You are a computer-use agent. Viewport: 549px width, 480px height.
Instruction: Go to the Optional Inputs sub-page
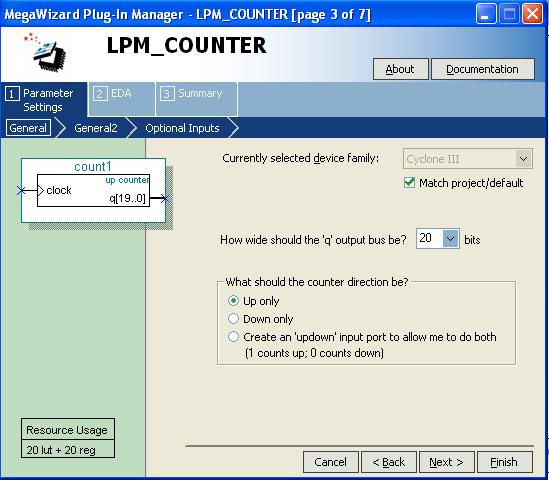pos(182,128)
